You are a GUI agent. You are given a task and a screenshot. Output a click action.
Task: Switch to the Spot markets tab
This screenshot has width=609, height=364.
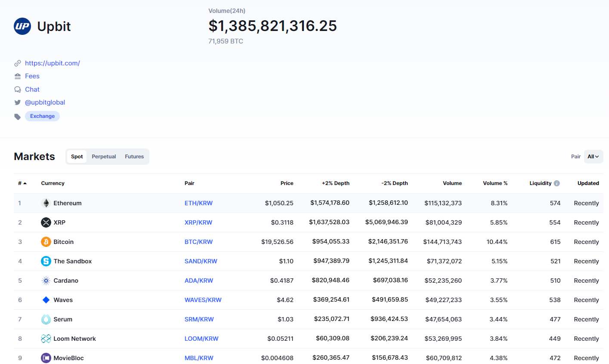[x=77, y=157]
